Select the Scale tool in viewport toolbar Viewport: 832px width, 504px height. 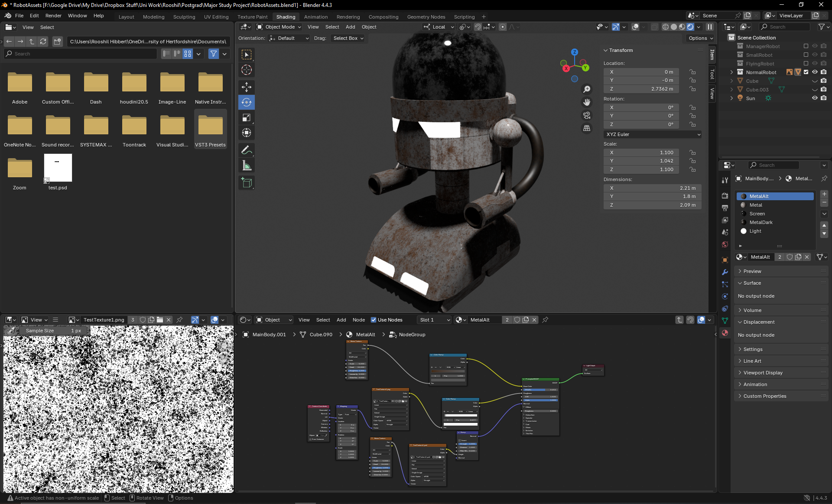pos(246,118)
